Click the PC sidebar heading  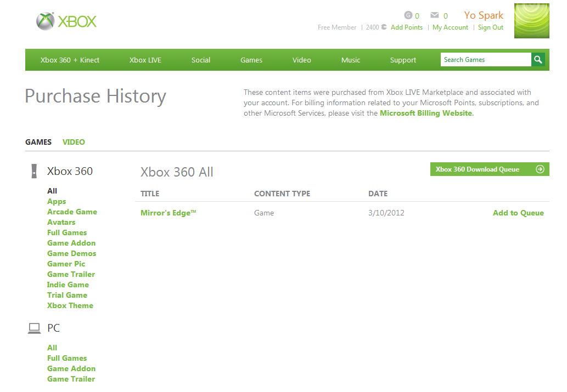coord(54,328)
